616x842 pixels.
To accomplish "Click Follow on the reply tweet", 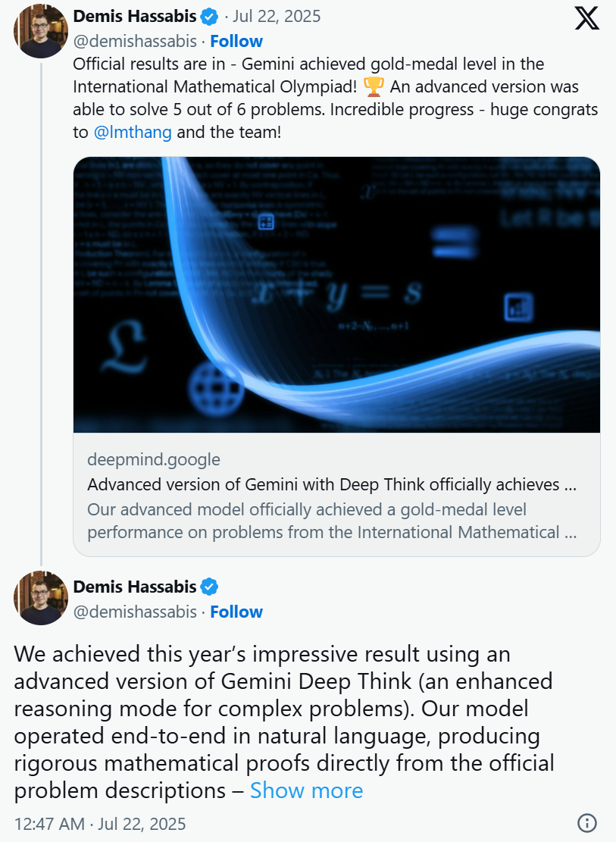I will point(236,612).
